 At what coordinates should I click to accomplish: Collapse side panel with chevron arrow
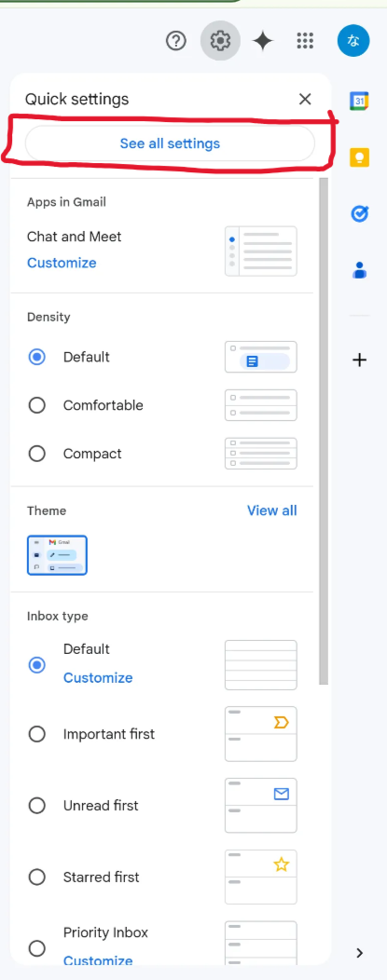[360, 953]
